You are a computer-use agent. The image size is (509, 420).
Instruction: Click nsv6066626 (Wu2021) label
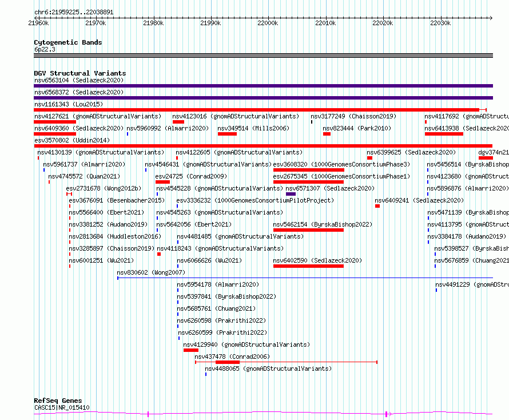[x=209, y=260]
